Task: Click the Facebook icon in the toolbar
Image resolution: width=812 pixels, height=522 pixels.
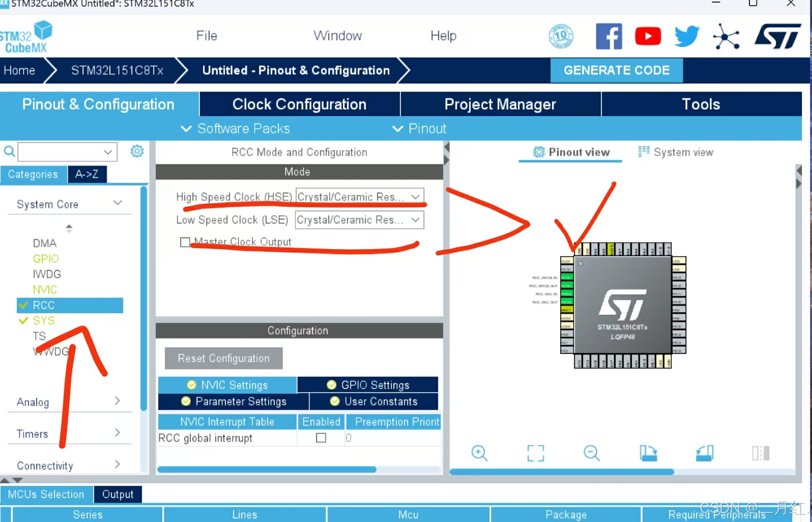Action: [x=609, y=36]
